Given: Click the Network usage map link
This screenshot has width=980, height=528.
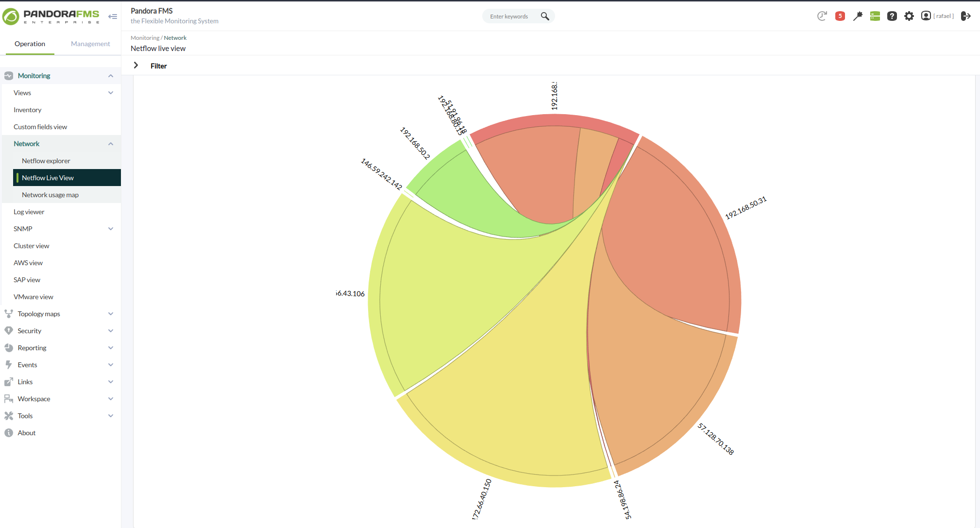Looking at the screenshot, I should (x=51, y=194).
